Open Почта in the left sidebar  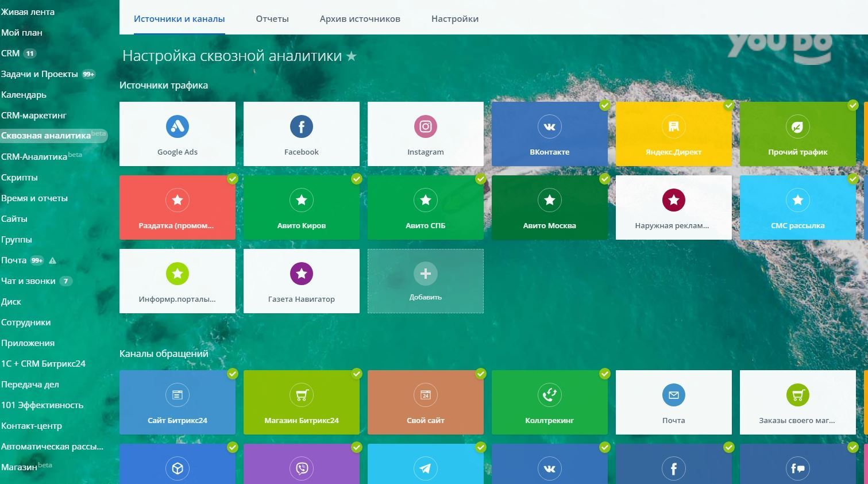[x=14, y=260]
